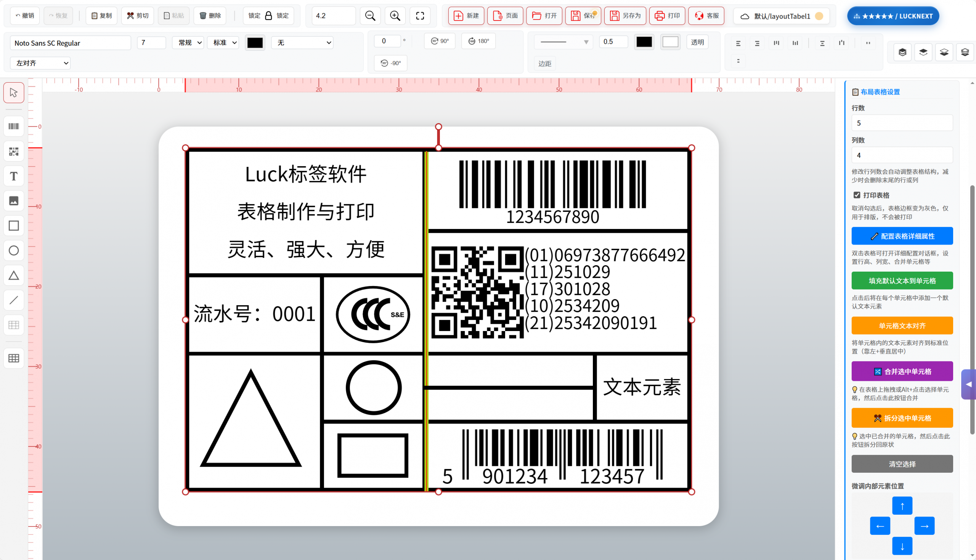Select the circle shape tool
The width and height of the screenshot is (976, 560).
pyautogui.click(x=13, y=250)
